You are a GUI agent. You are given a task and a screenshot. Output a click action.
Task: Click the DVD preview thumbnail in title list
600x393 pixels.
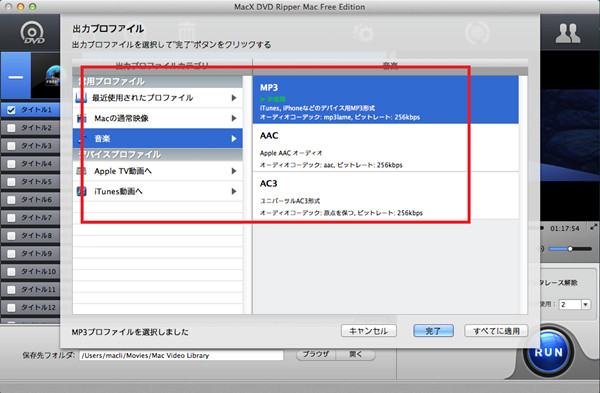pos(46,76)
